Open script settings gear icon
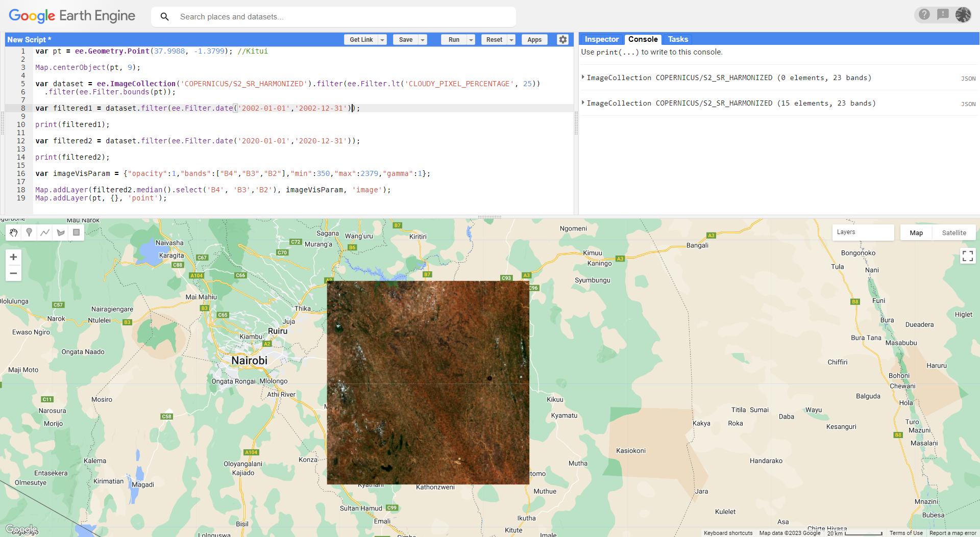The image size is (980, 537). pyautogui.click(x=562, y=40)
